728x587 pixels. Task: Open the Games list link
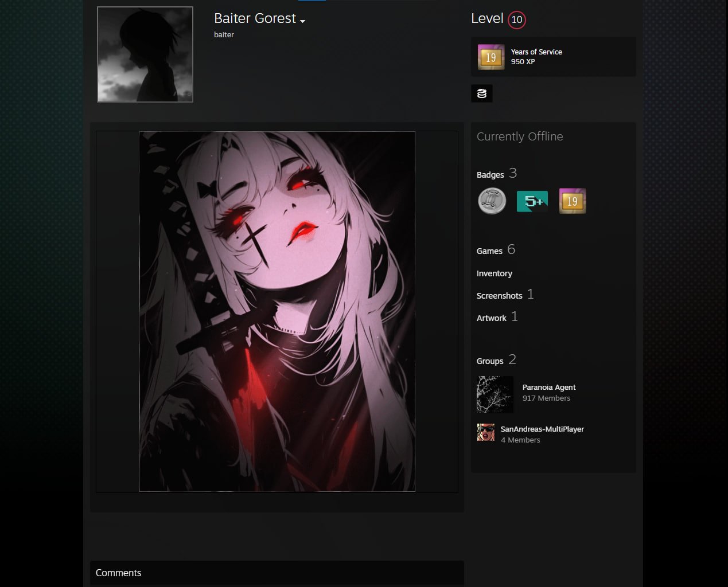(489, 251)
